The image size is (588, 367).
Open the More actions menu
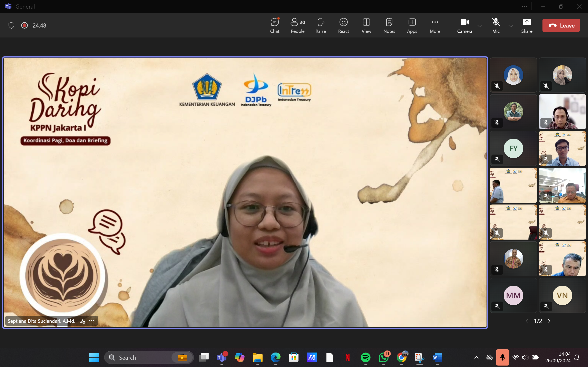(x=435, y=25)
